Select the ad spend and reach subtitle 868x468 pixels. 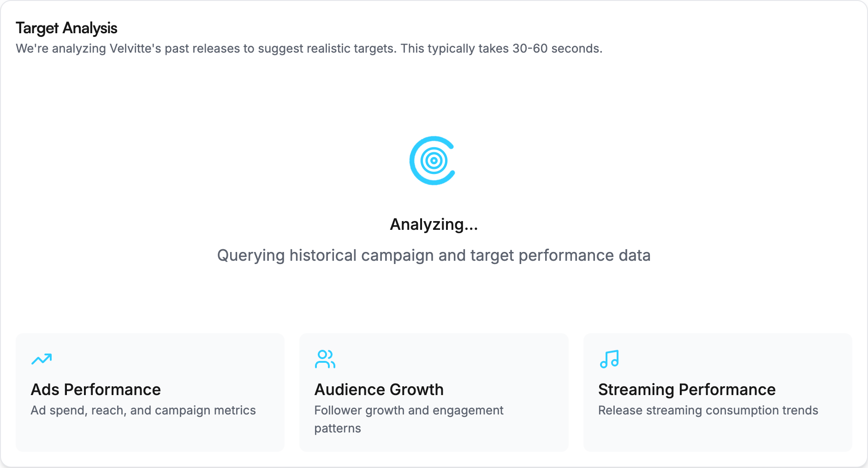[x=143, y=410]
